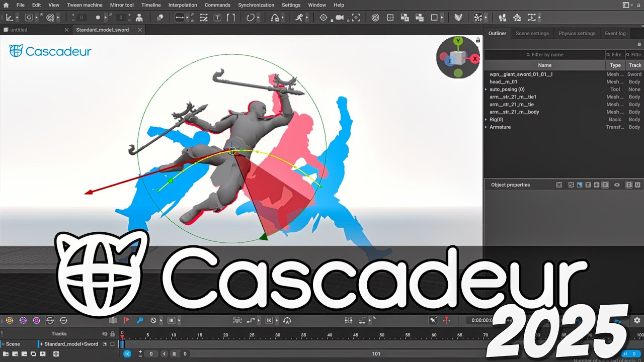Sort Outliner by the Name column header

pyautogui.click(x=545, y=65)
